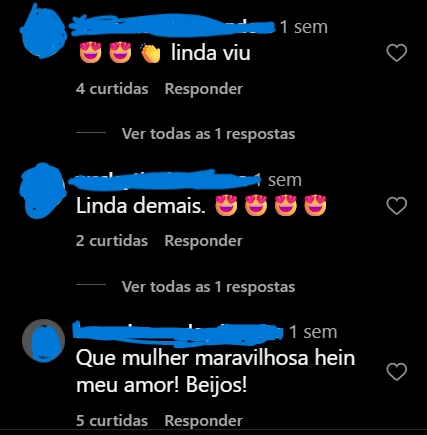The width and height of the screenshot is (427, 435).
Task: Open the "5 curtidas" likes list
Action: pos(112,421)
